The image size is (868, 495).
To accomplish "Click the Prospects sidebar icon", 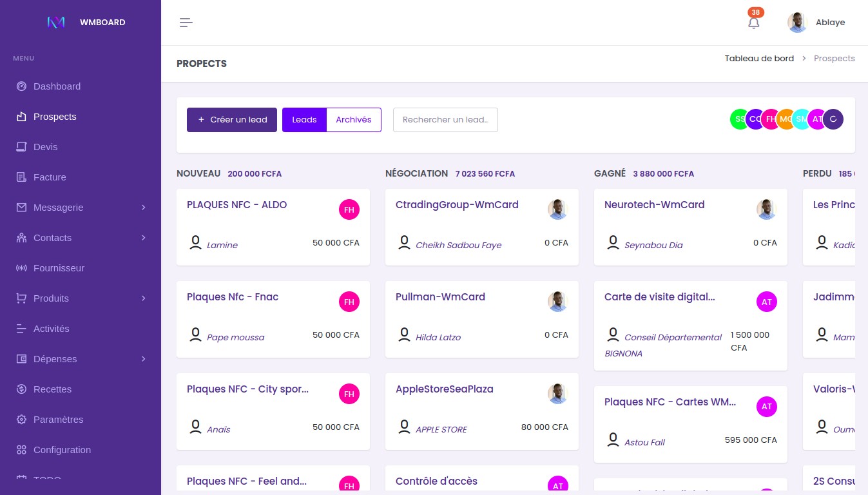I will click(21, 117).
